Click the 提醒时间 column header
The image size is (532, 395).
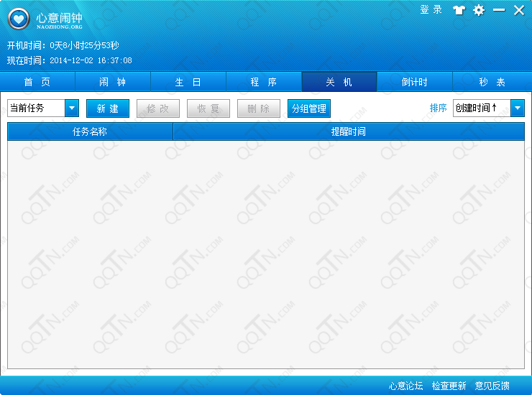pyautogui.click(x=349, y=131)
